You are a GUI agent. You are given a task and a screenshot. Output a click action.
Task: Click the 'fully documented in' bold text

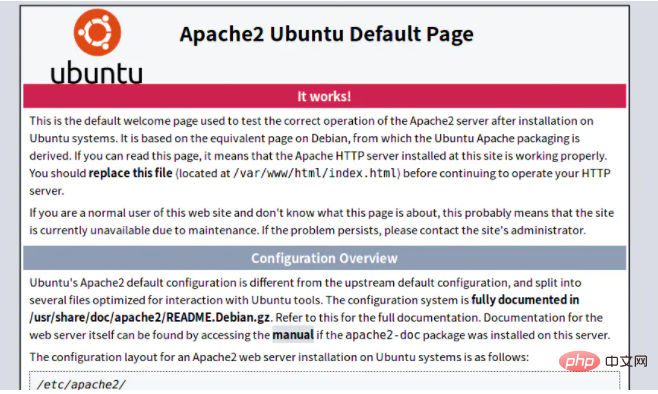(x=525, y=300)
